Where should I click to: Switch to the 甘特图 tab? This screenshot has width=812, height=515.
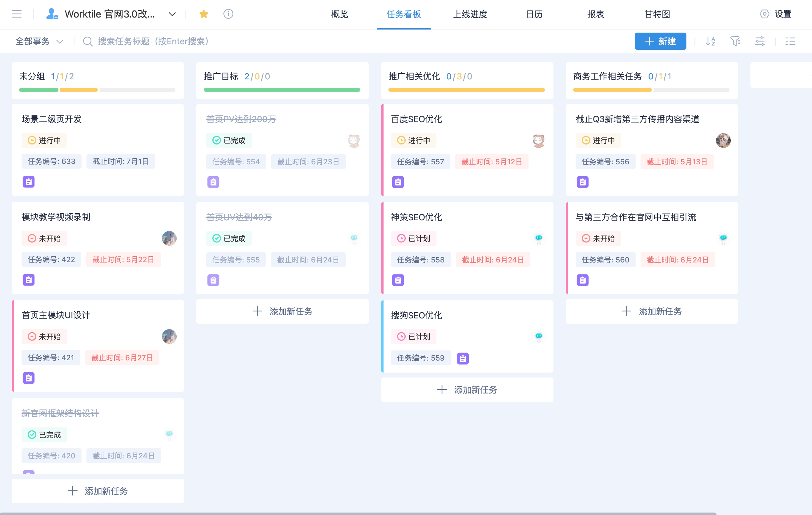(657, 14)
